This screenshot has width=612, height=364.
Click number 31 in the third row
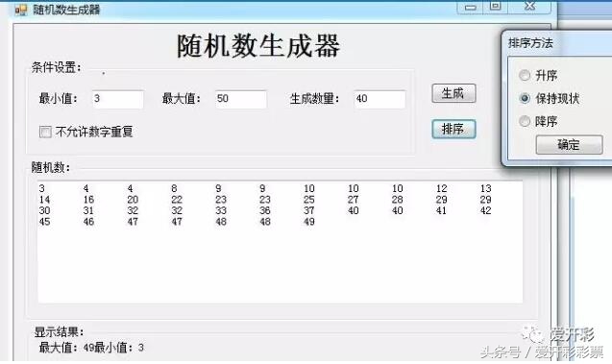88,210
